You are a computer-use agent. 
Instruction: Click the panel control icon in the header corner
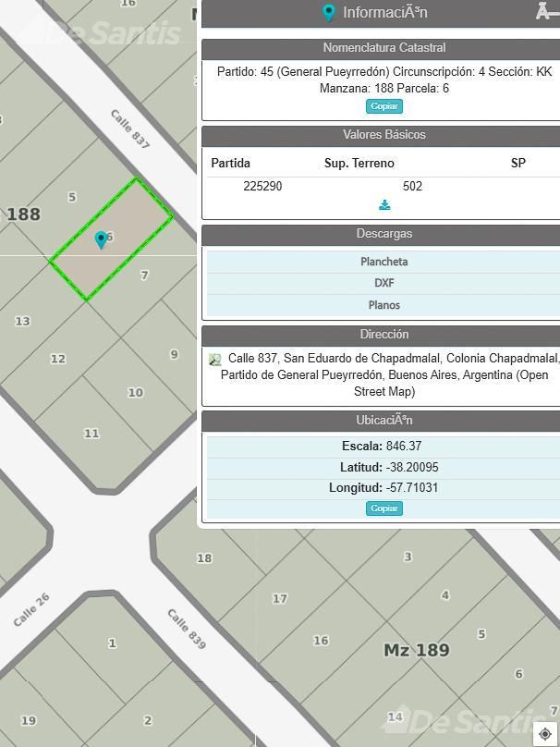click(x=548, y=11)
